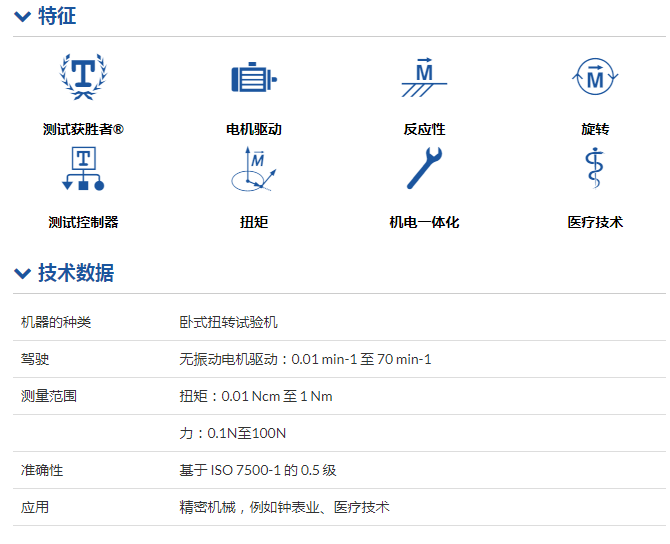Click the 测量范围 row label
This screenshot has height=544, width=670.
pos(49,396)
